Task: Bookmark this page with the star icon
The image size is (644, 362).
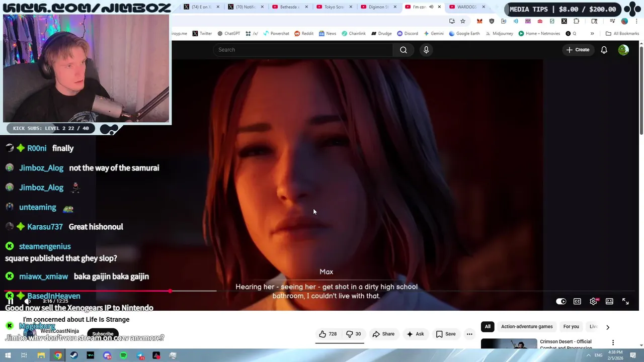Action: [x=463, y=21]
